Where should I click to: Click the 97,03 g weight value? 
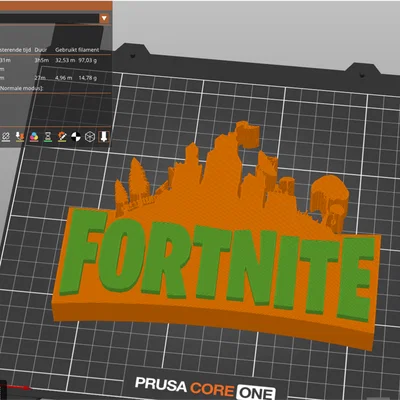coord(88,60)
